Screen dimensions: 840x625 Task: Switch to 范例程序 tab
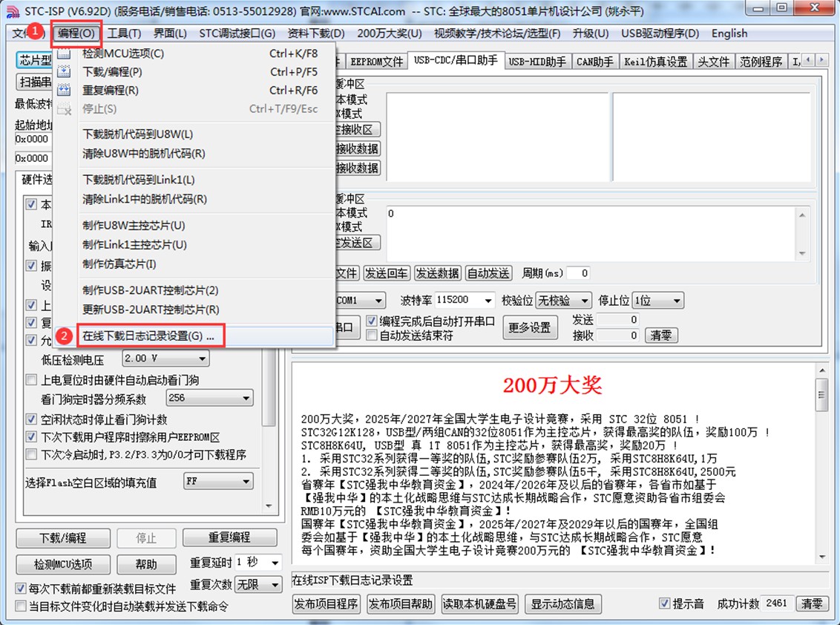pyautogui.click(x=761, y=62)
